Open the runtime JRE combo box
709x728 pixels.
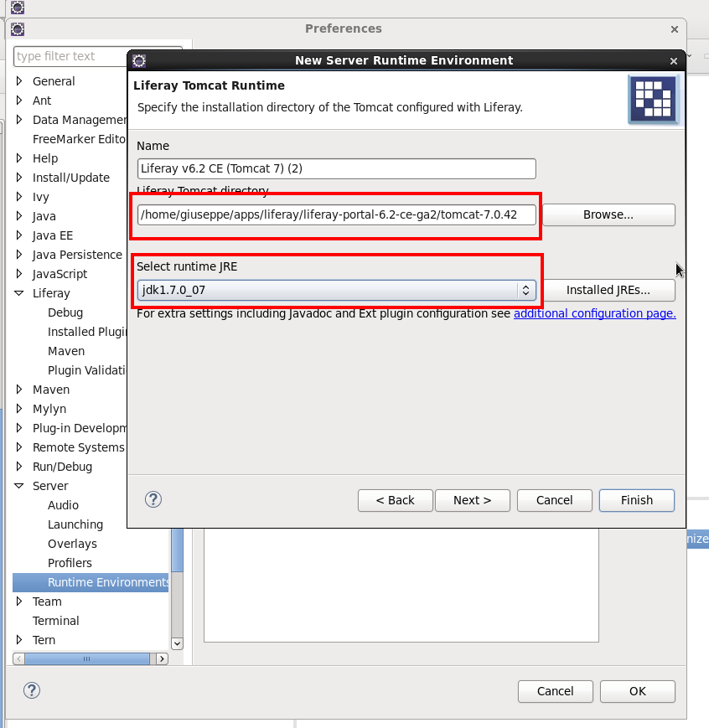tap(336, 290)
